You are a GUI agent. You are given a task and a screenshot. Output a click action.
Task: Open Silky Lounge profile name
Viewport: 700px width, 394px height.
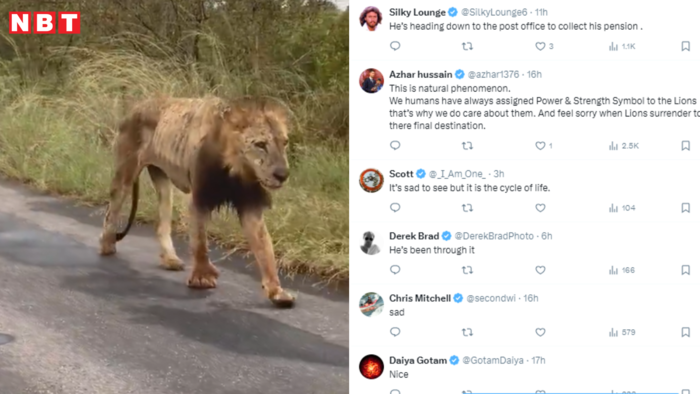417,12
